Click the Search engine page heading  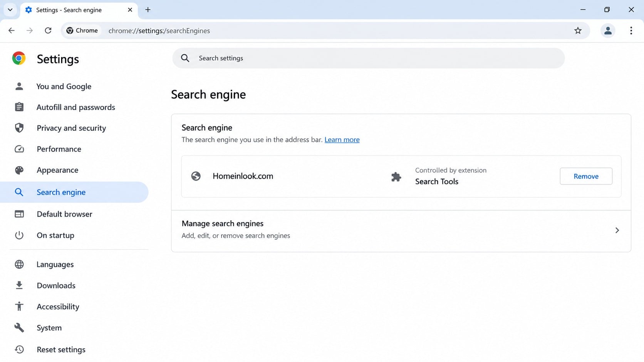(208, 95)
